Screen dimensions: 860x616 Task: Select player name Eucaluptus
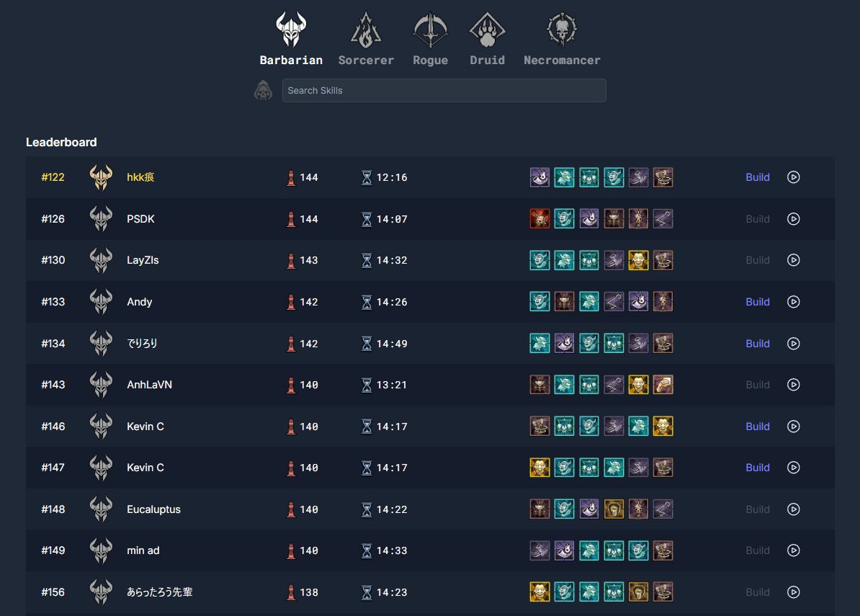tap(153, 509)
